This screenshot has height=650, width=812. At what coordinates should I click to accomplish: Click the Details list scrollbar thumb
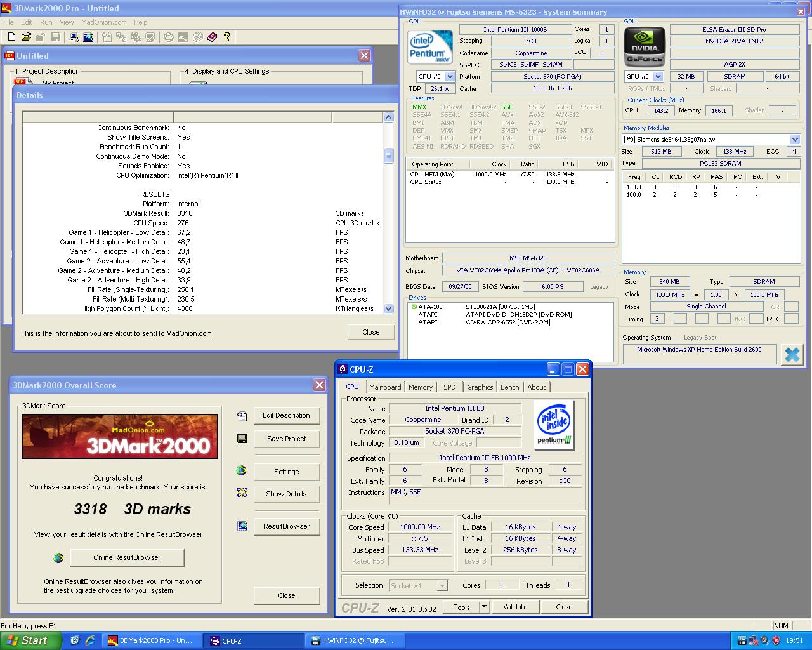pos(389,156)
